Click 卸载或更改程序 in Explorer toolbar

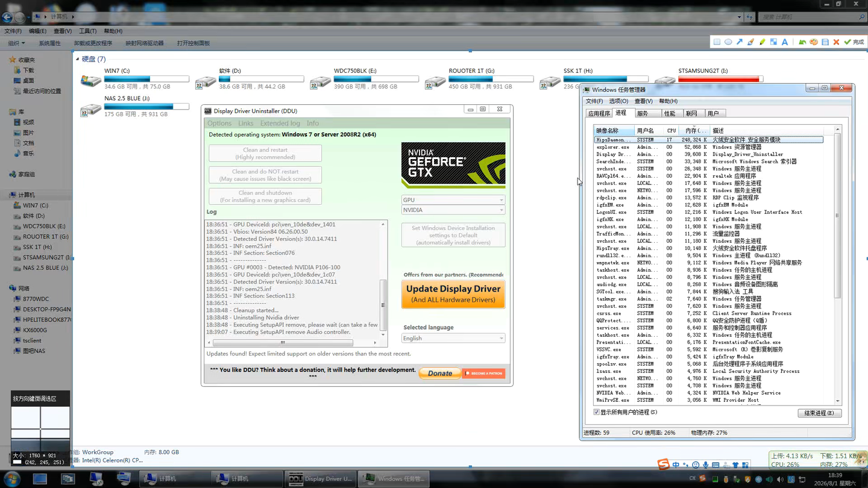tap(93, 43)
